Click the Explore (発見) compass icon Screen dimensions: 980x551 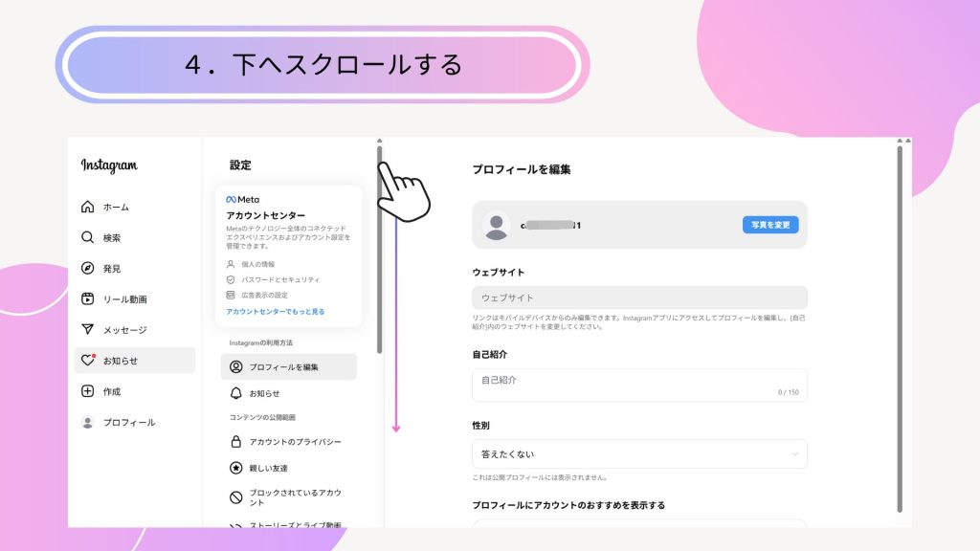coord(88,269)
